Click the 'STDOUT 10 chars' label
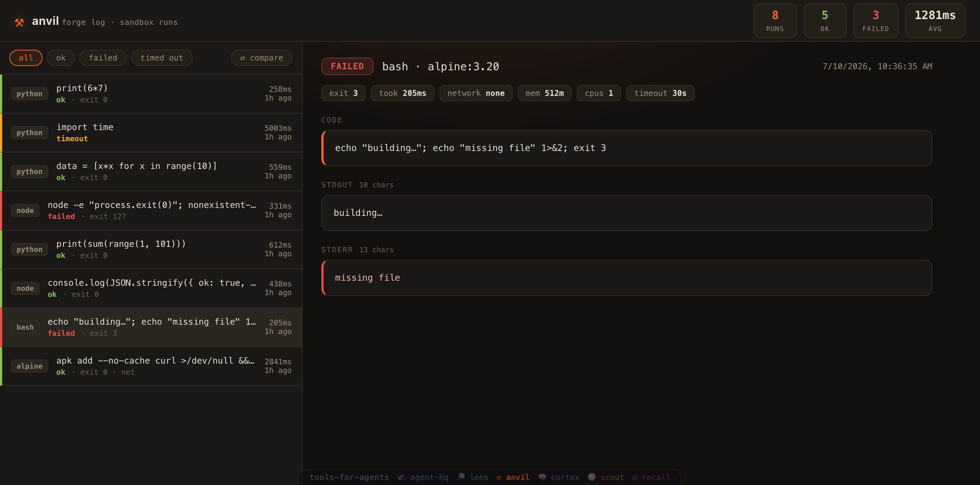The image size is (980, 485). point(358,185)
